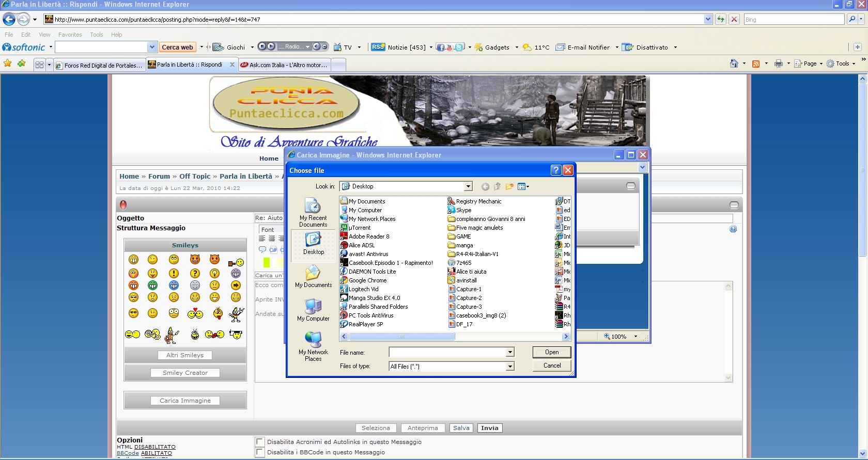Click the printer icon in the IE command bar
Screen dimensions: 868x460
778,64
